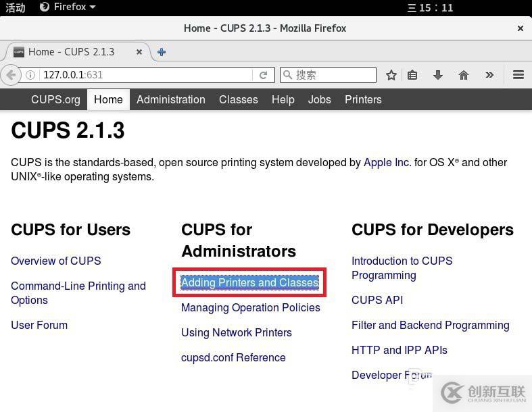This screenshot has width=532, height=412.
Task: Open the Firefox hamburger menu
Action: (x=518, y=74)
